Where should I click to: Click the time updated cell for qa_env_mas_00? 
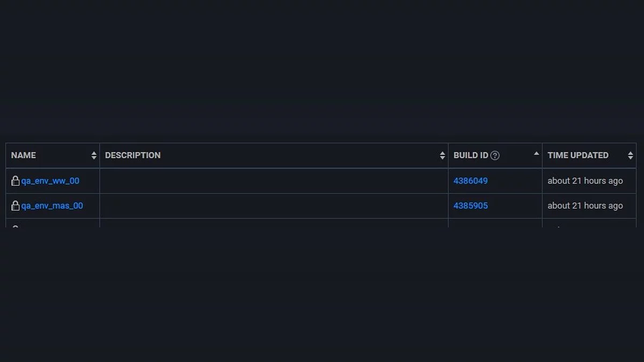[585, 206]
